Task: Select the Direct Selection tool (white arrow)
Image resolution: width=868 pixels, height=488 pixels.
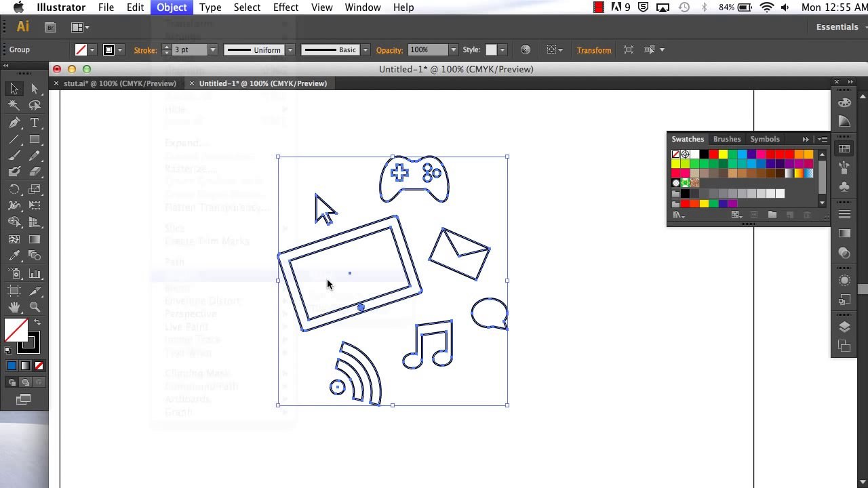Action: [x=35, y=89]
